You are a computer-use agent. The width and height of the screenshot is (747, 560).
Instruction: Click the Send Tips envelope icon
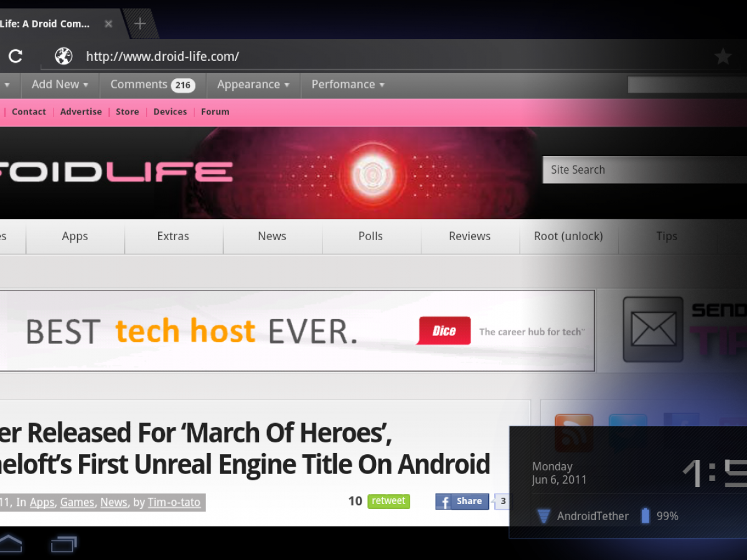coord(653,329)
